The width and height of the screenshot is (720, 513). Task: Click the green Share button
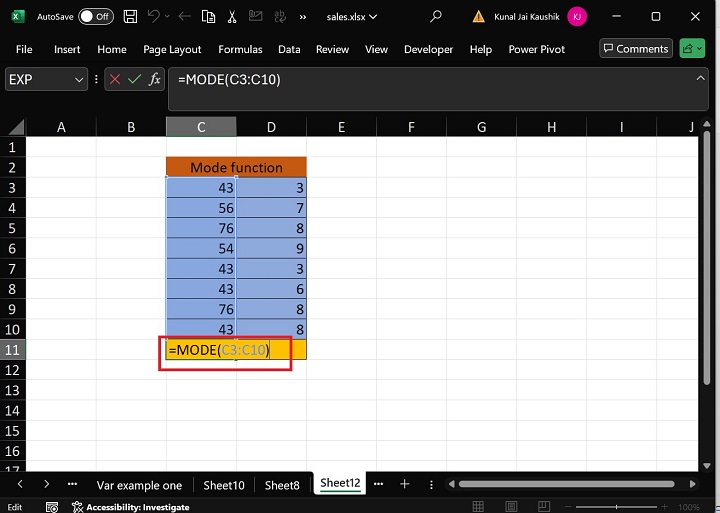tap(692, 49)
